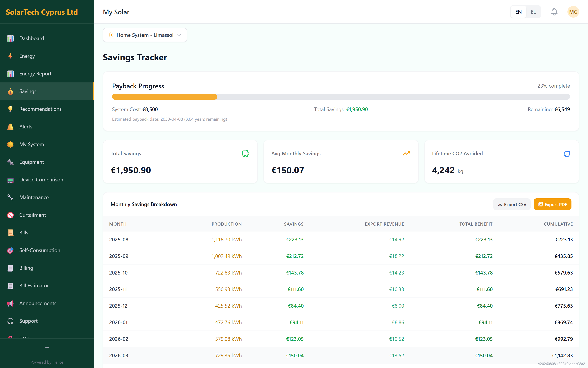Click the Bill Estimator document icon
The image size is (588, 368).
click(10, 286)
